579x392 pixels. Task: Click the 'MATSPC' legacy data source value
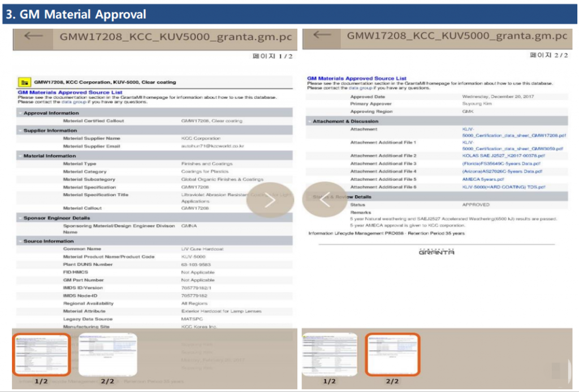coord(192,319)
